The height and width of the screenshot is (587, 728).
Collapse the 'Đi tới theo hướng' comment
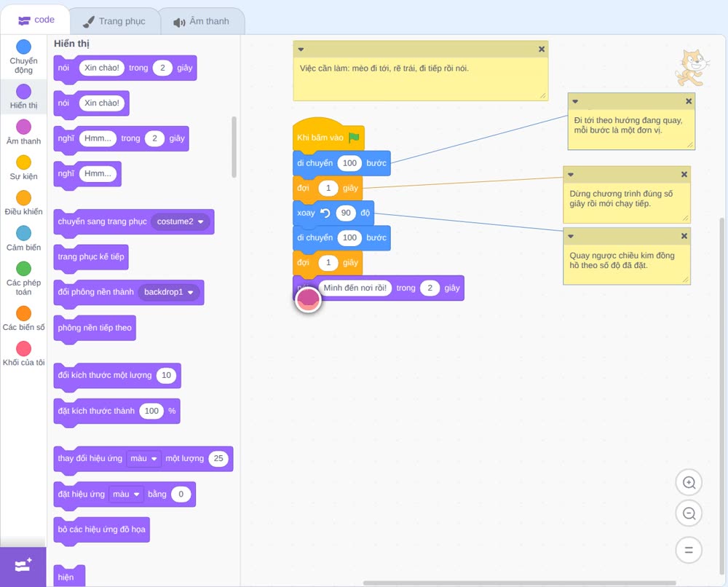tap(575, 101)
